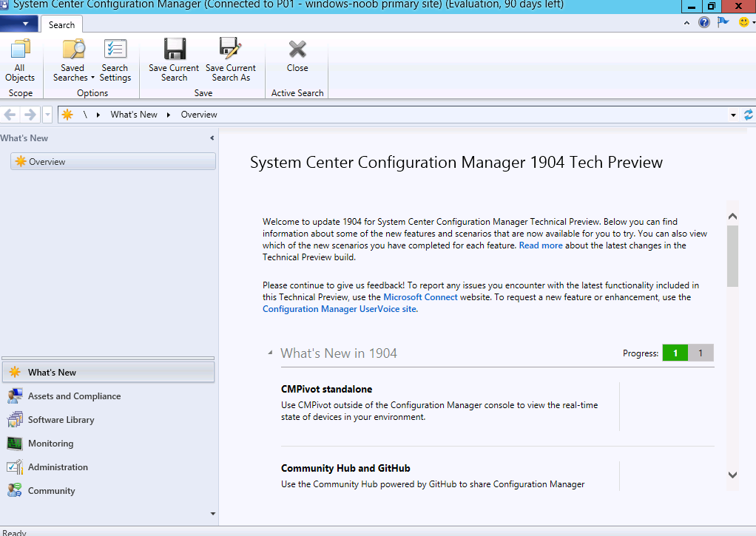Select Community Hub and GitHub heading

[x=345, y=468]
